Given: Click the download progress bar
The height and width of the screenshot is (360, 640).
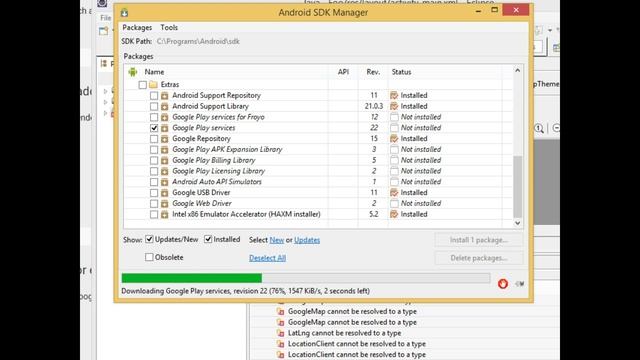Looking at the screenshot, I should [x=306, y=278].
